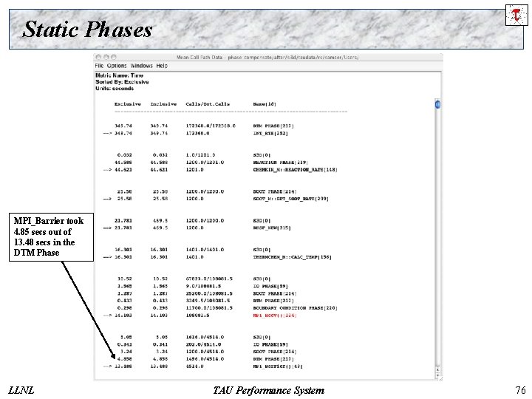
Task: Open the Options menu
Action: coord(117,66)
